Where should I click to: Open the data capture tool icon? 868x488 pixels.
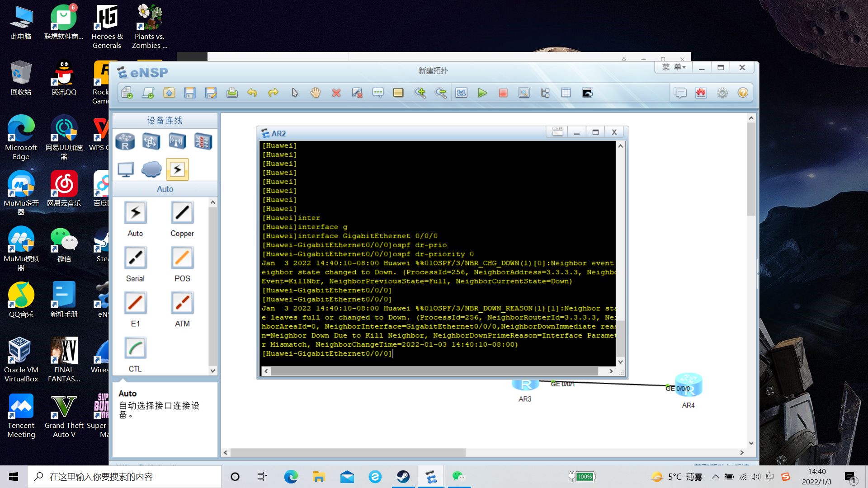point(524,93)
